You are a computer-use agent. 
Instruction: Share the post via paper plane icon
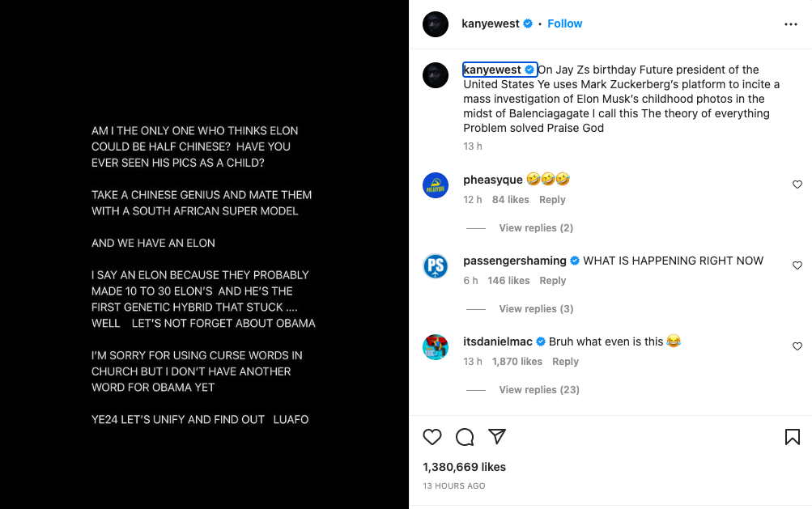[x=497, y=437]
